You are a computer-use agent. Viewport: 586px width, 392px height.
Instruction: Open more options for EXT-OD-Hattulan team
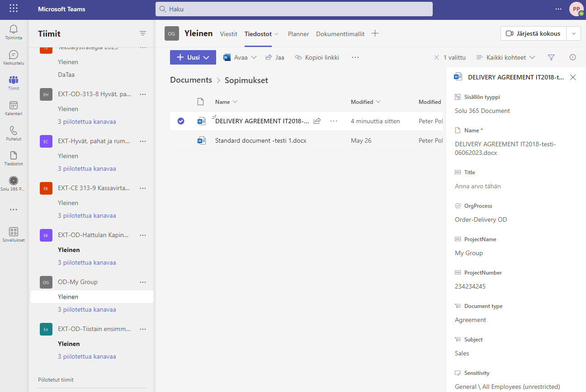[x=143, y=235]
